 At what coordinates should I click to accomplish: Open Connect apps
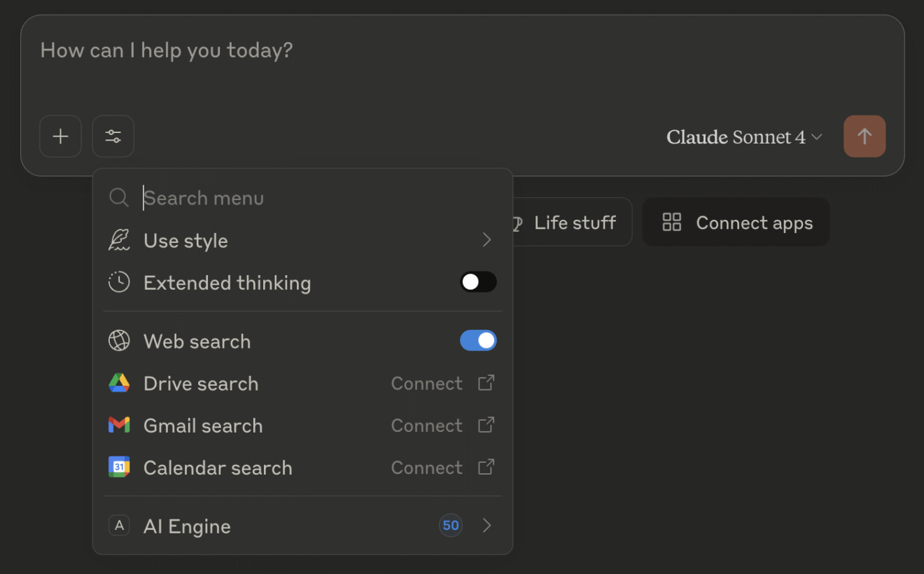(735, 222)
